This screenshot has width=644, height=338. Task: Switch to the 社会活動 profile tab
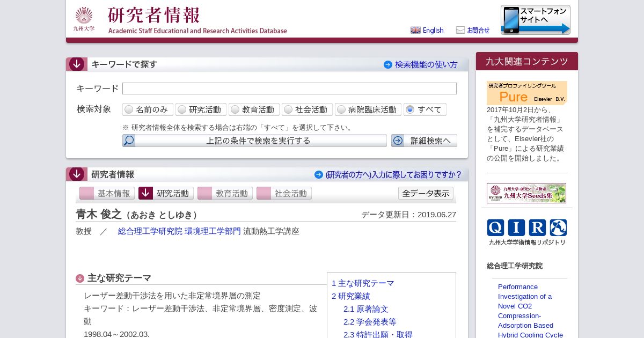coord(284,193)
